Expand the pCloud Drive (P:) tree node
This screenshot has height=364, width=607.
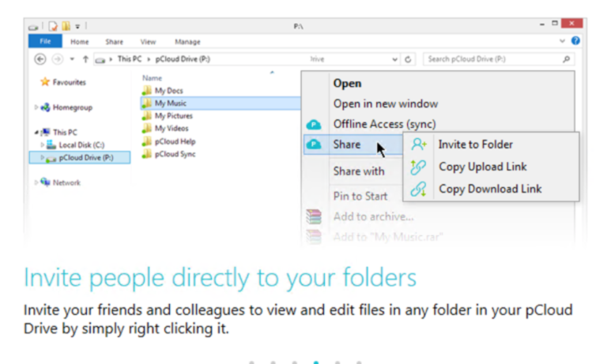42,157
